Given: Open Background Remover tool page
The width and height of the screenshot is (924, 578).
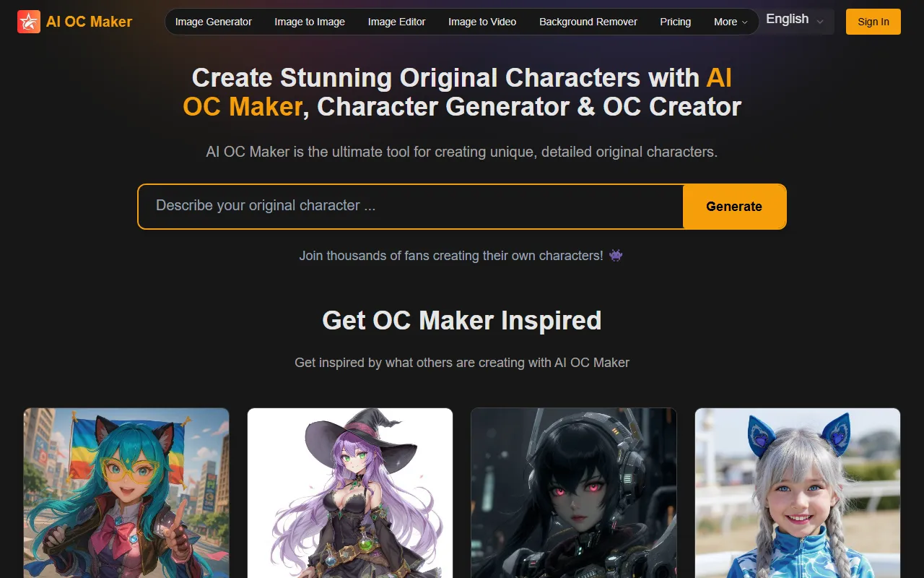Looking at the screenshot, I should tap(588, 22).
